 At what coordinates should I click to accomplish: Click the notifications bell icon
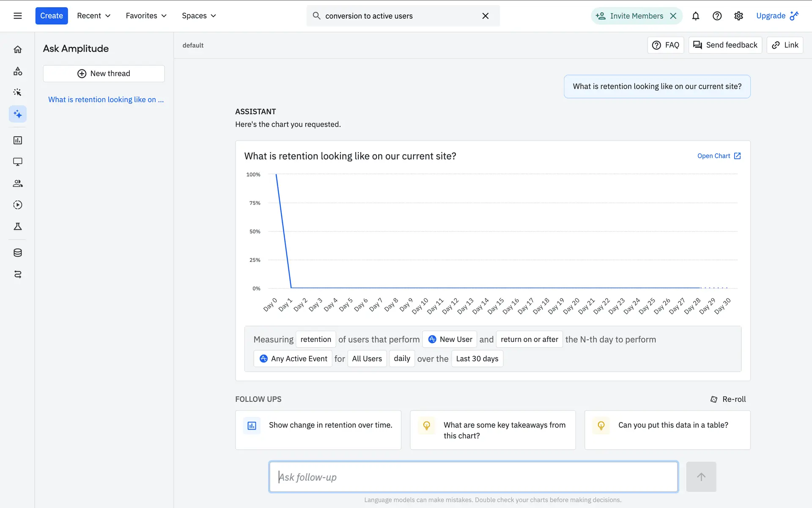click(695, 16)
